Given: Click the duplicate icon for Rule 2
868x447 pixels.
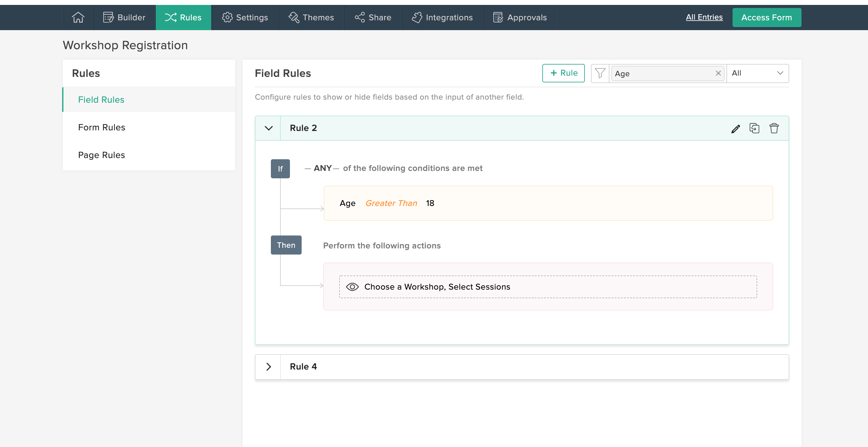Looking at the screenshot, I should pyautogui.click(x=754, y=128).
